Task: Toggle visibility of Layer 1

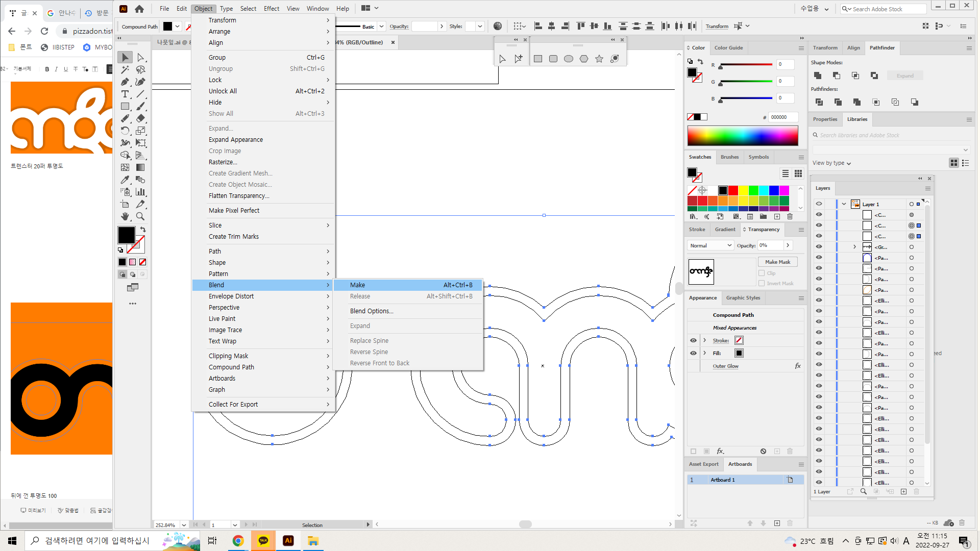Action: [819, 204]
